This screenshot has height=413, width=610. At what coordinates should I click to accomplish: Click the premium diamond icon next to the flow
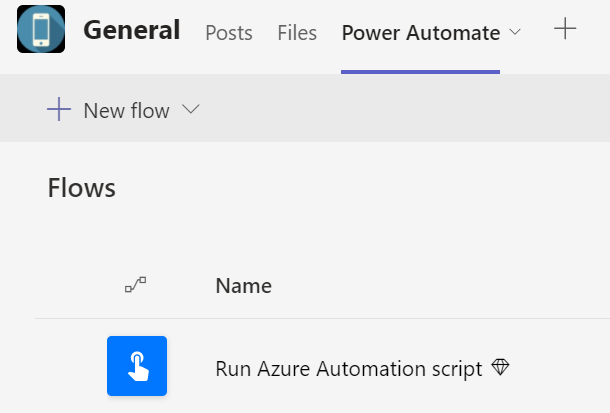click(500, 367)
